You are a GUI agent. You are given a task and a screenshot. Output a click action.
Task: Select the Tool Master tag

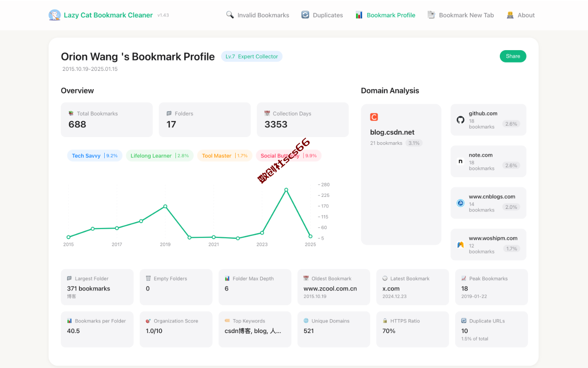pyautogui.click(x=225, y=155)
